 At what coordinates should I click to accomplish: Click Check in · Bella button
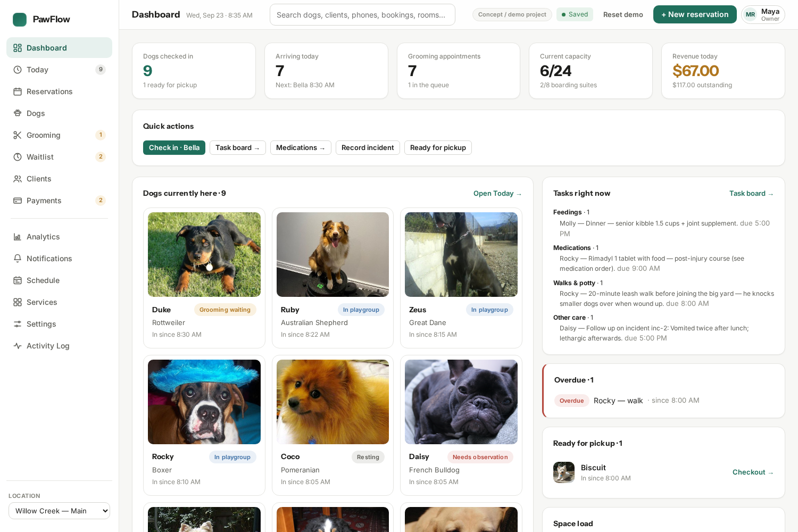(x=174, y=148)
